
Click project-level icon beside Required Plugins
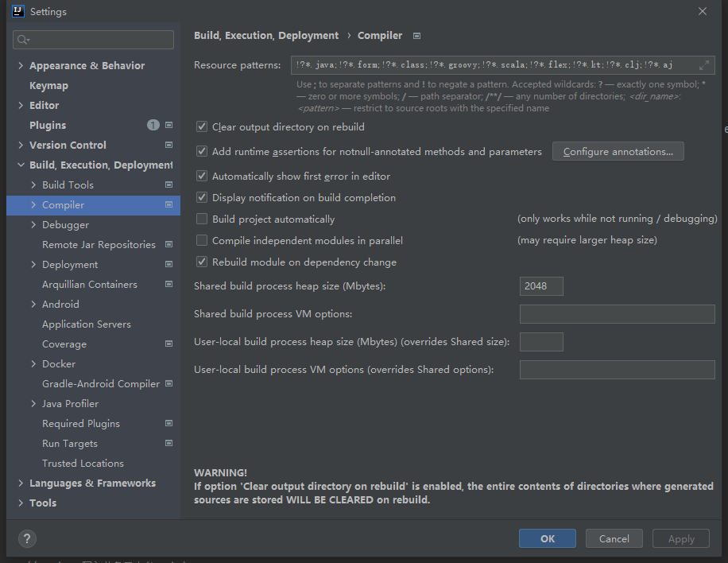tap(169, 423)
